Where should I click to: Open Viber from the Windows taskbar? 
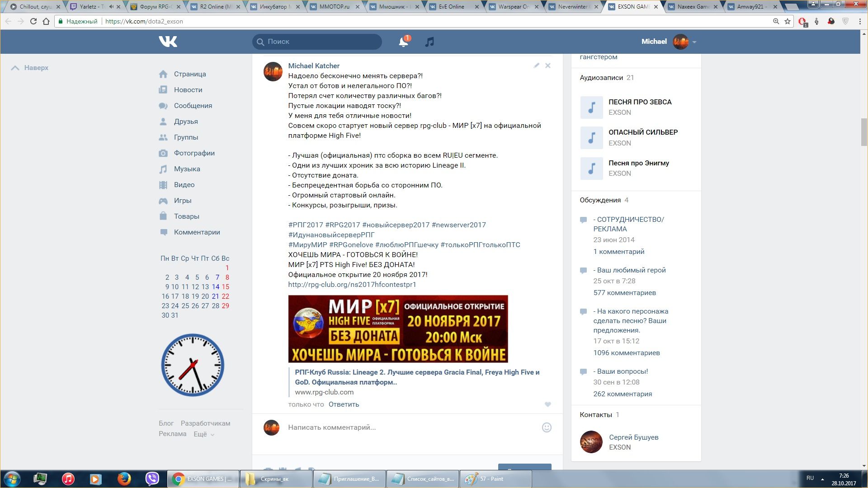152,479
